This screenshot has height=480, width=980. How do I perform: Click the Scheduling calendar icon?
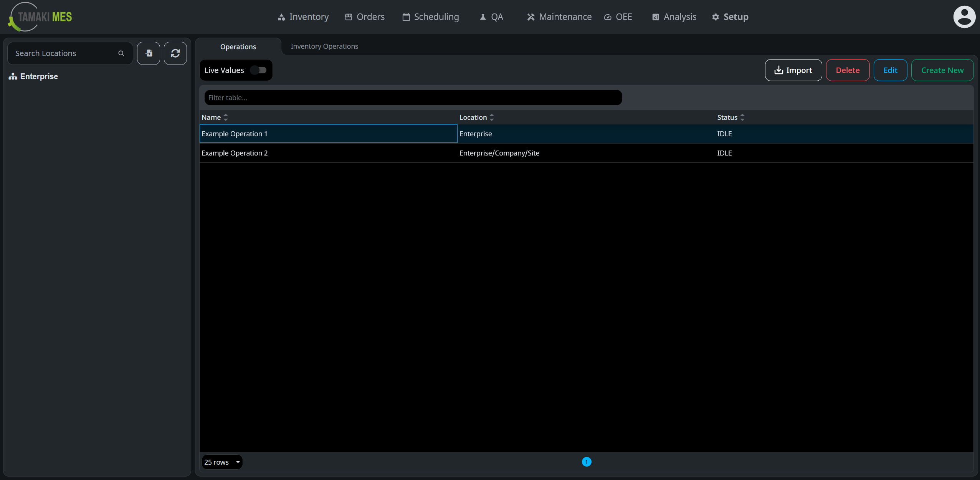(x=406, y=17)
